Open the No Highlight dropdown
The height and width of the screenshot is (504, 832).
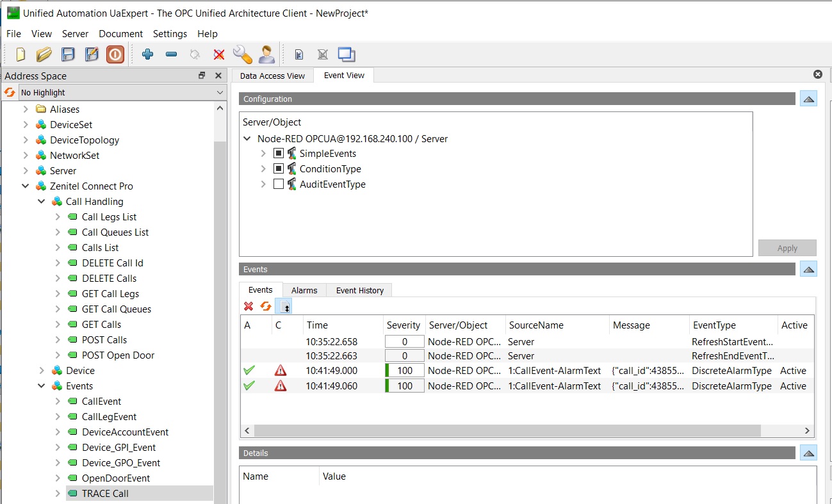coord(122,92)
